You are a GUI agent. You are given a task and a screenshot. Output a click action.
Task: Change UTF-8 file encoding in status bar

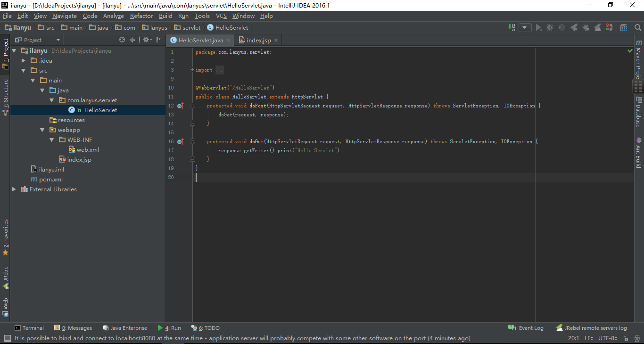(x=607, y=338)
